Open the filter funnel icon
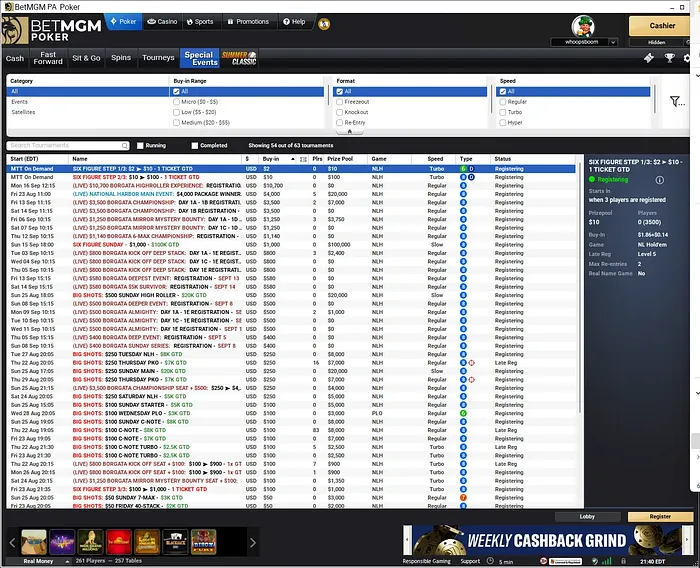 tap(677, 101)
